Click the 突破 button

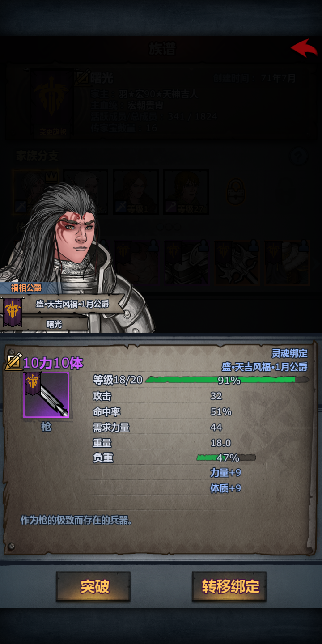[93, 587]
